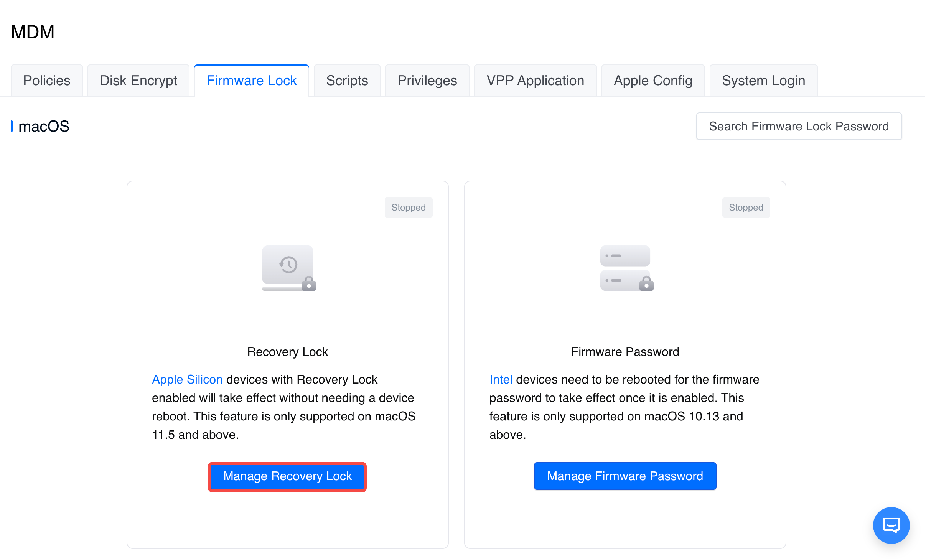Click the Recovery Lock card title
The image size is (926, 560).
287,352
